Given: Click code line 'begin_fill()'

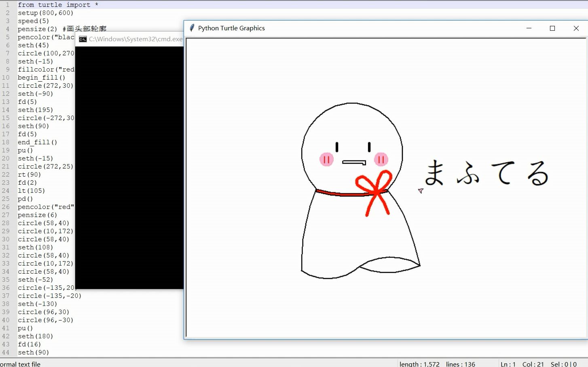Looking at the screenshot, I should 41,78.
